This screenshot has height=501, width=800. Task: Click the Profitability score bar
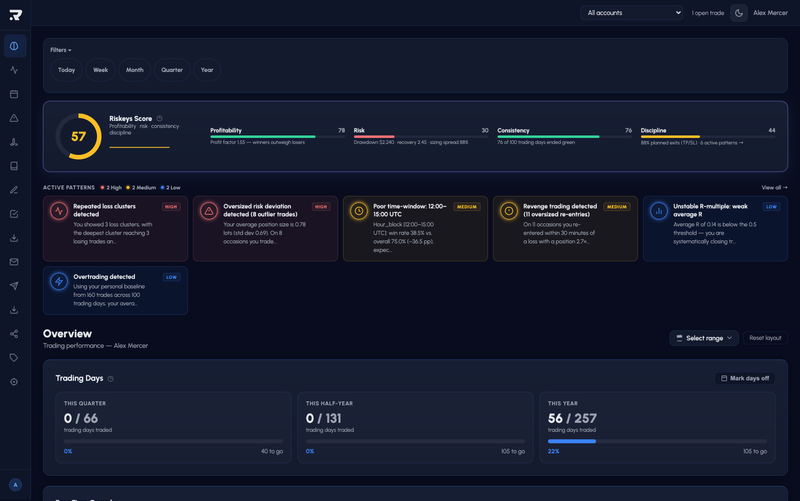[x=278, y=137]
